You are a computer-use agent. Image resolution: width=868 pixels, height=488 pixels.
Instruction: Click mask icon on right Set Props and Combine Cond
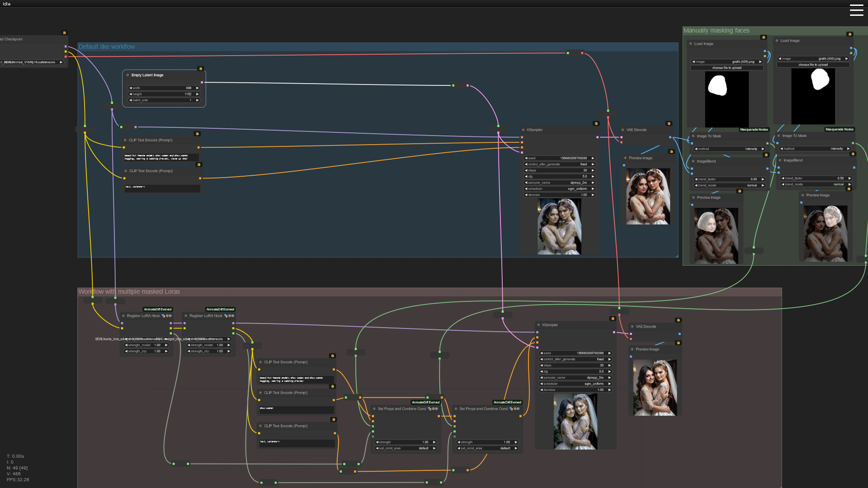(511, 408)
